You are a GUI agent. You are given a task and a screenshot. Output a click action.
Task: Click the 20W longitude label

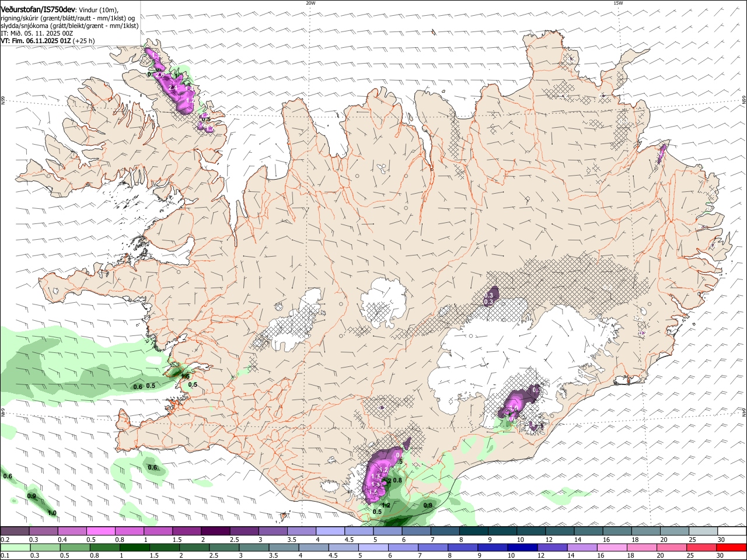tap(310, 3)
